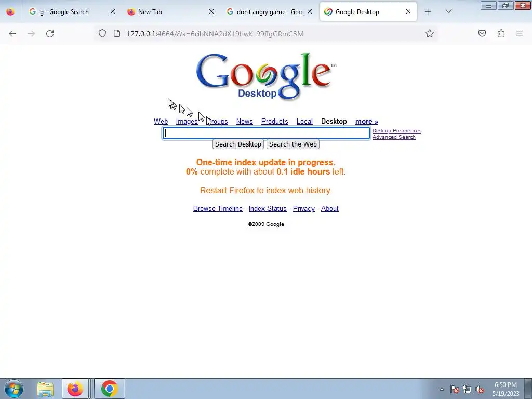This screenshot has width=532, height=399.
Task: Close the 'g - Google Search' tab
Action: pos(113,11)
